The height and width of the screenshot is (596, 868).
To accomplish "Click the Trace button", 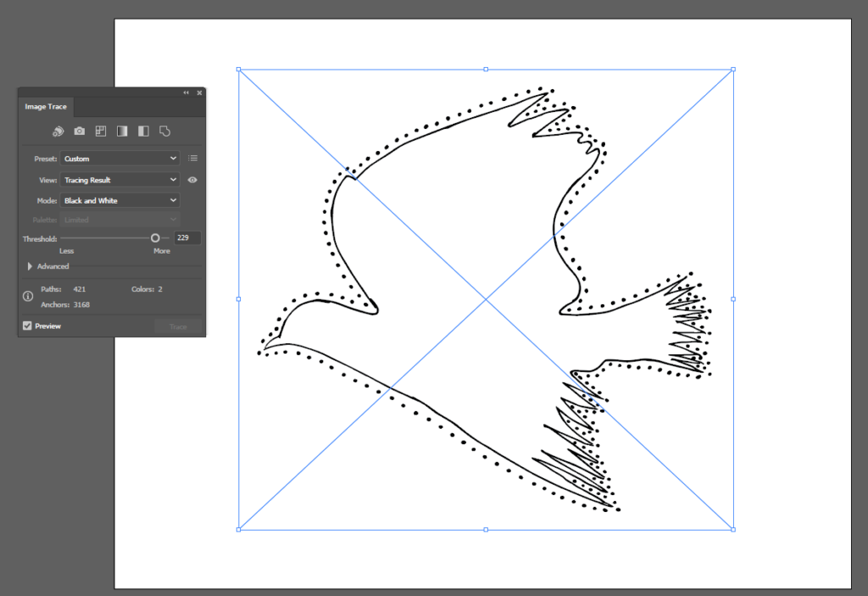I will click(178, 326).
